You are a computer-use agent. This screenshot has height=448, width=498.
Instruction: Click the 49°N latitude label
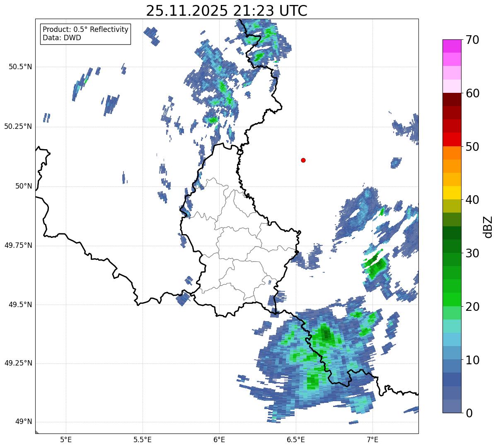pyautogui.click(x=24, y=422)
